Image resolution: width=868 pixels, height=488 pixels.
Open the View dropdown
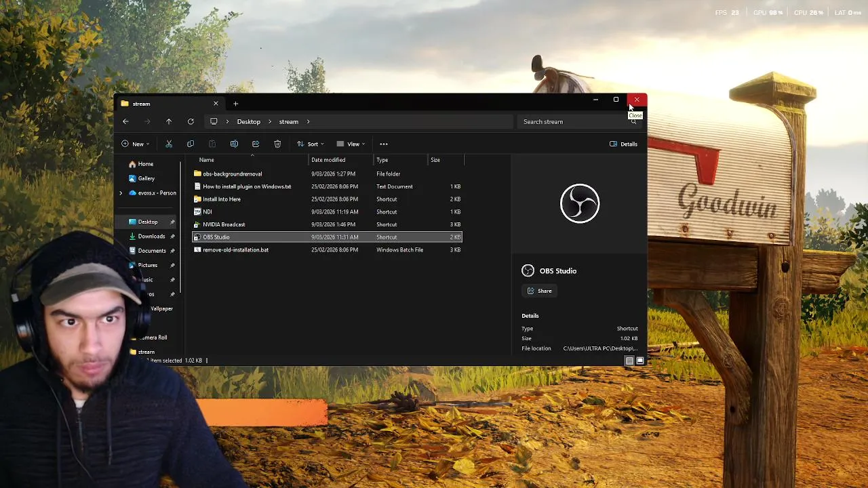click(351, 144)
